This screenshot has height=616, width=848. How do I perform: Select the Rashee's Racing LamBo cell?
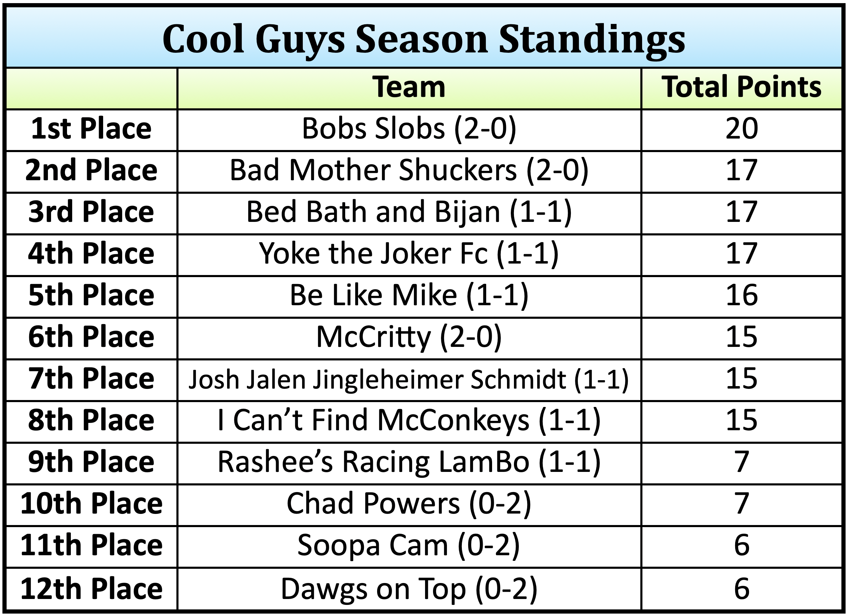click(409, 463)
